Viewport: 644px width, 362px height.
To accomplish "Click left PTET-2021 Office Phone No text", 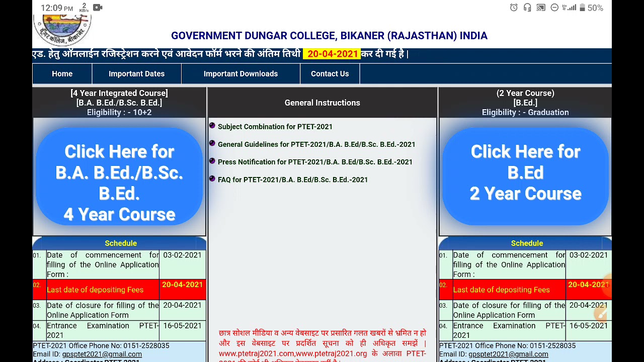I will pyautogui.click(x=101, y=346).
